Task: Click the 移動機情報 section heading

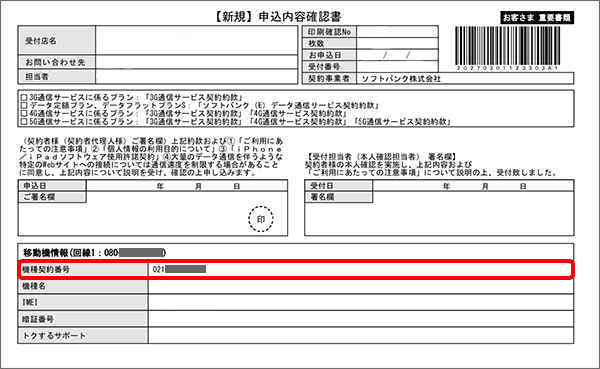Action: point(94,253)
